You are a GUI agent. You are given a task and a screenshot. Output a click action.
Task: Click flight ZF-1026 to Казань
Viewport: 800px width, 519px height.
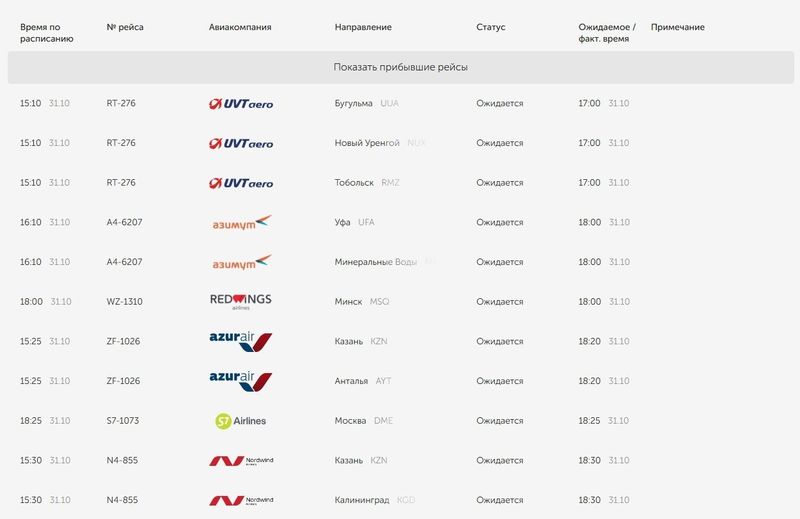(x=124, y=342)
